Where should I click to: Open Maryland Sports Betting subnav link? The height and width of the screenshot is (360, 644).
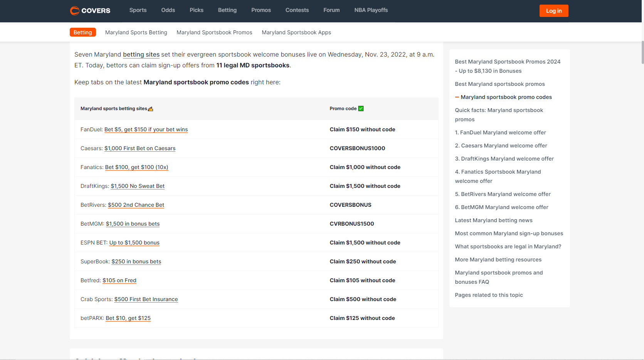(136, 32)
